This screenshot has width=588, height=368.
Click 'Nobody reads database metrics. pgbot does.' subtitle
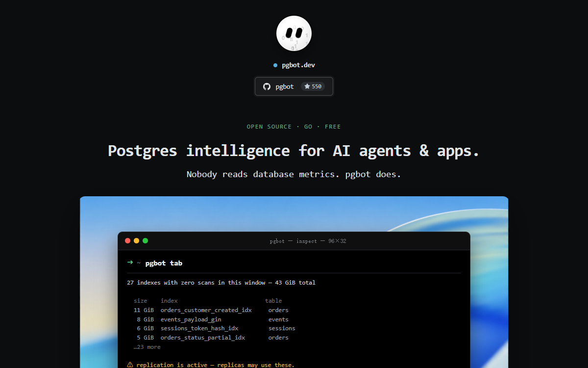coord(294,174)
